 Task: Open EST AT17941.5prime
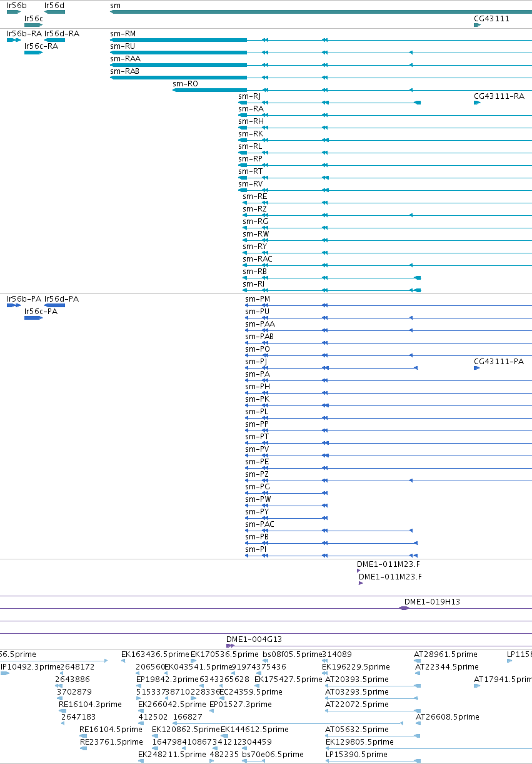click(x=503, y=679)
